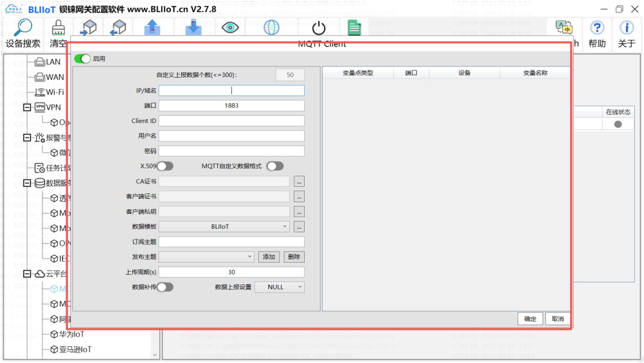Click 上传周期(s) field showing 30
Image resolution: width=644 pixels, height=363 pixels.
pos(231,272)
